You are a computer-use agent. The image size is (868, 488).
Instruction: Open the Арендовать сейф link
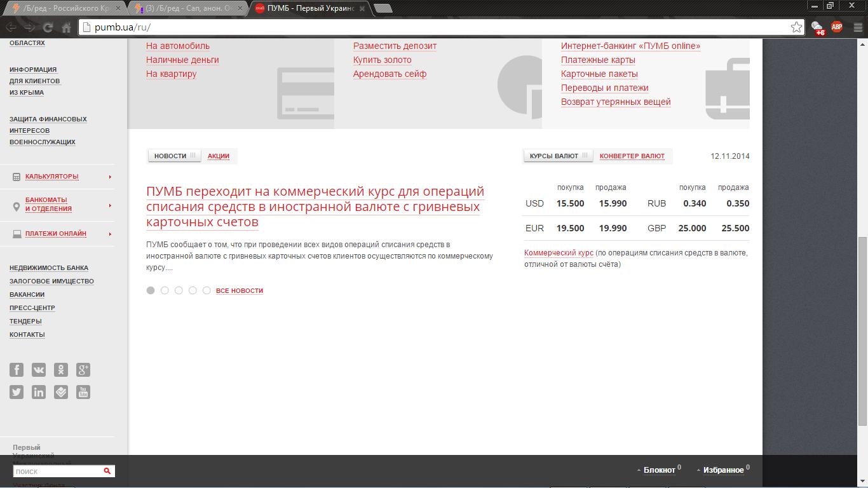[x=390, y=74]
